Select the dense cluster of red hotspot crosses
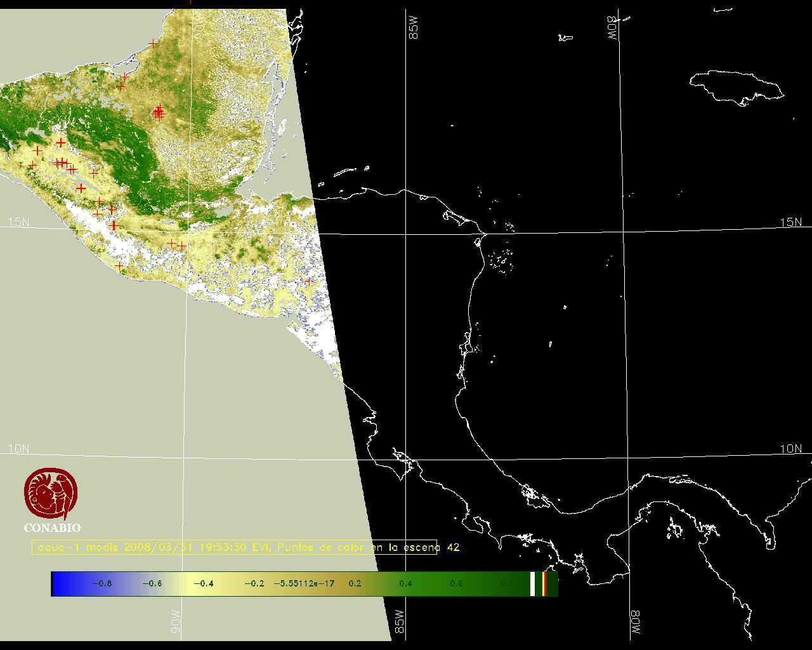 [159, 113]
